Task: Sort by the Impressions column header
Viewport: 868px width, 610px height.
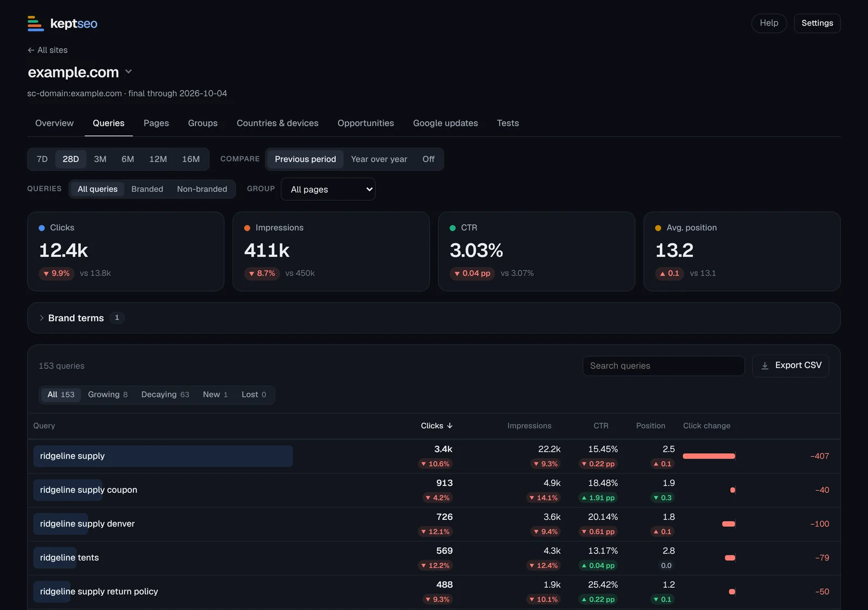Action: click(529, 426)
